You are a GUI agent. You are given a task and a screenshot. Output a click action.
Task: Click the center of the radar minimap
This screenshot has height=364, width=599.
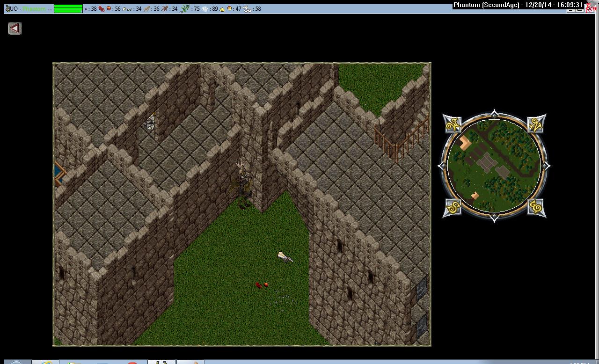coord(495,166)
